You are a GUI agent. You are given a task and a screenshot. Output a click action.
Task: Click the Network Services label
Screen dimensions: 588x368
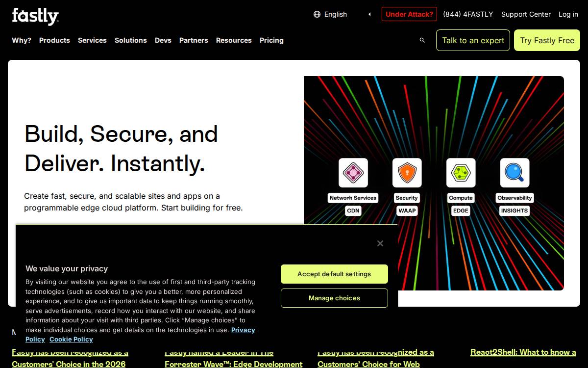click(x=353, y=198)
